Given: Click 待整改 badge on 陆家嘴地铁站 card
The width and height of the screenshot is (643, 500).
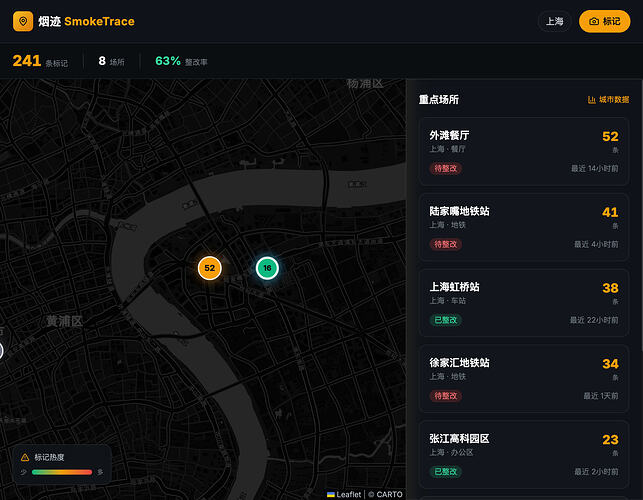Looking at the screenshot, I should pos(446,244).
